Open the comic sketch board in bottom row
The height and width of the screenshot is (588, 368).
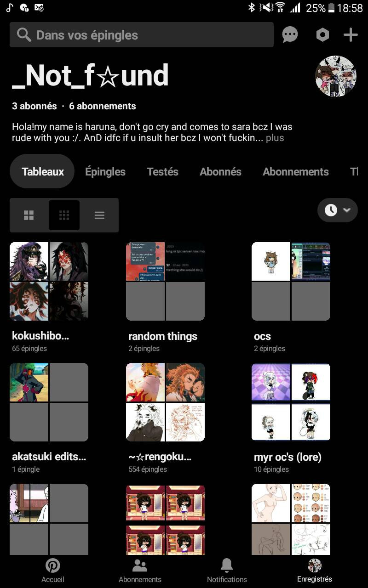[49, 519]
